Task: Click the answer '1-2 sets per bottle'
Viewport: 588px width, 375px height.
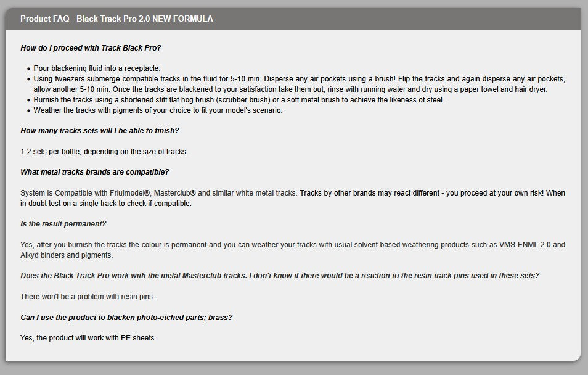Action: 104,152
